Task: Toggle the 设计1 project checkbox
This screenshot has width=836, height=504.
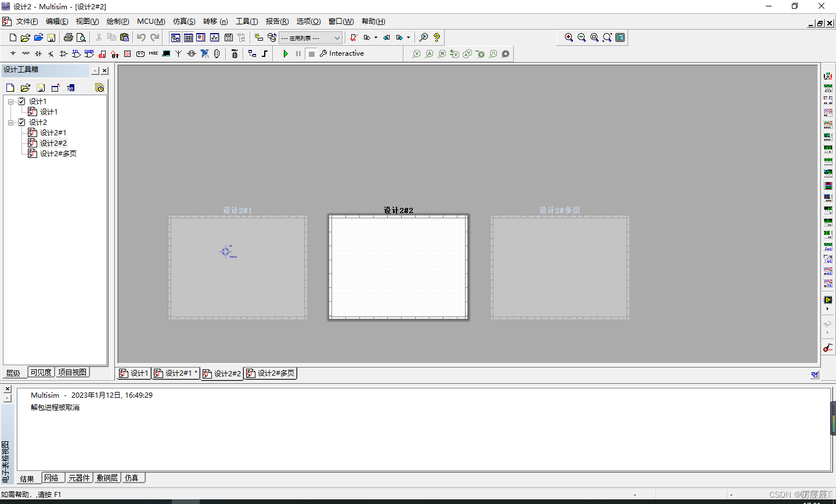Action: click(x=21, y=101)
